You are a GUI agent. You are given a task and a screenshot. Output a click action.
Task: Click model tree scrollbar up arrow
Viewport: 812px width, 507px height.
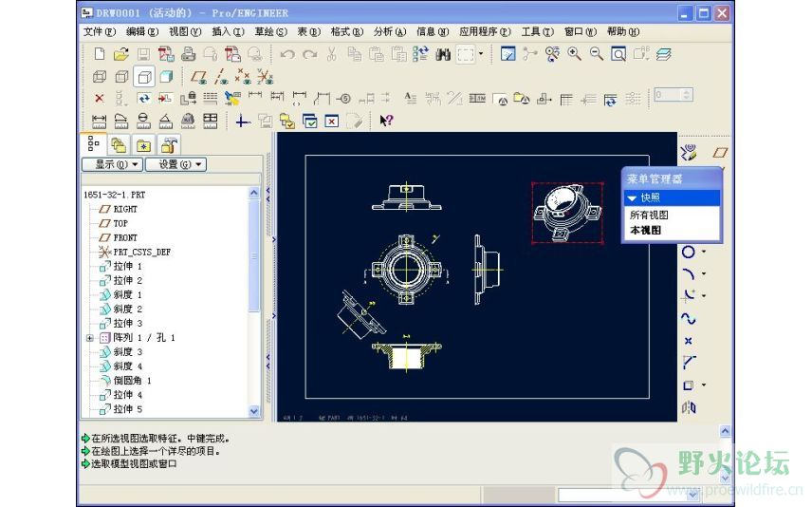(x=254, y=193)
